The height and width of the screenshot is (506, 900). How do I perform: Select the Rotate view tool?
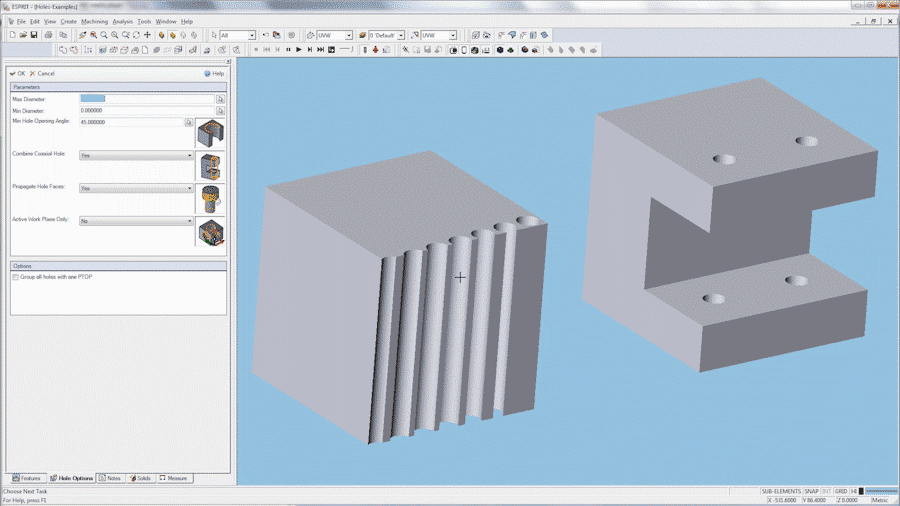tap(137, 35)
